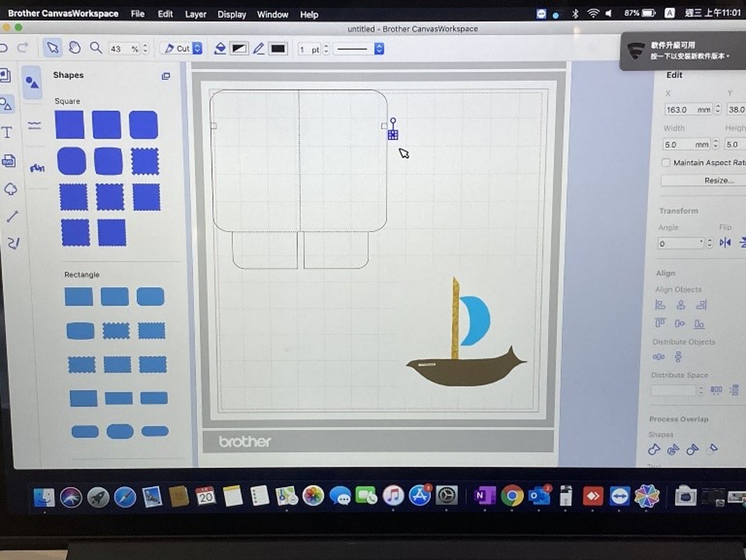The height and width of the screenshot is (560, 746).
Task: Distribute objects horizontally
Action: point(659,356)
